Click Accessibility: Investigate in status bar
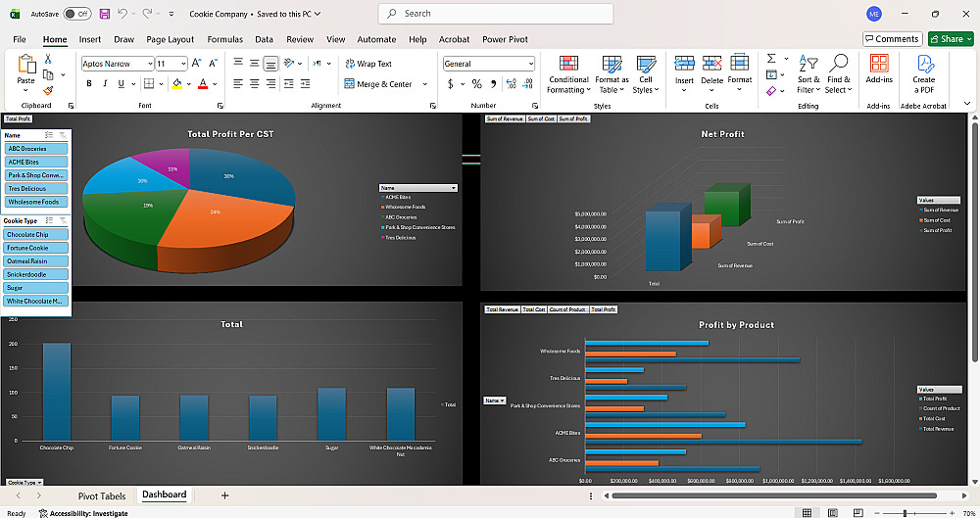 pos(83,513)
